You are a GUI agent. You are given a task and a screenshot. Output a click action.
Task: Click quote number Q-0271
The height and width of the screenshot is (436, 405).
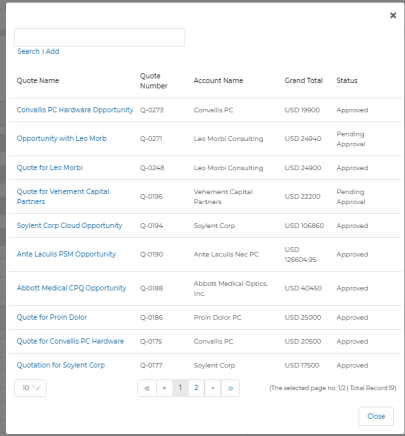coord(151,139)
